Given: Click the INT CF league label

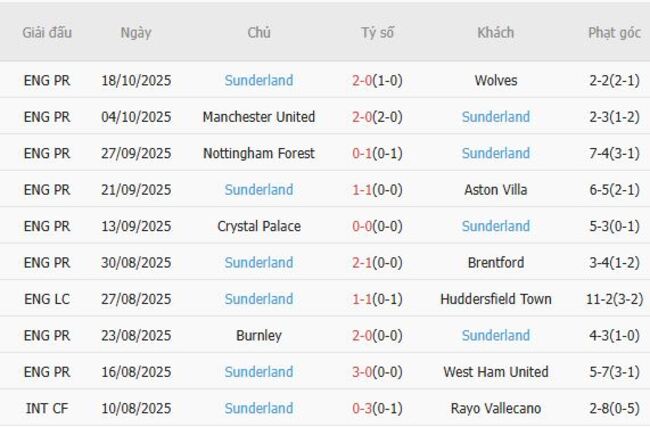Looking at the screenshot, I should pos(47,408).
